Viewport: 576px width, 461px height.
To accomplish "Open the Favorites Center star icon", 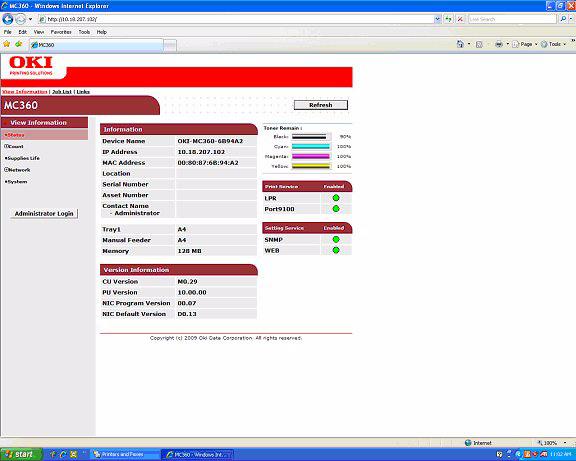I will (7, 44).
